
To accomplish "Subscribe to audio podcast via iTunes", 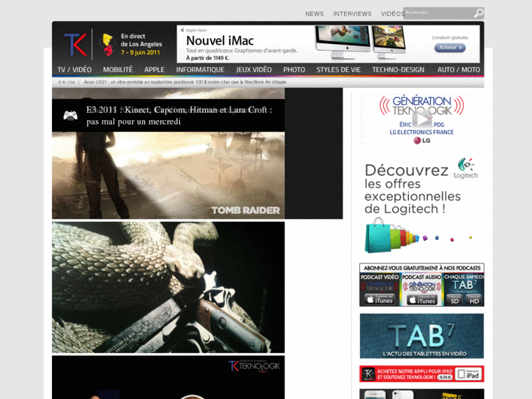I will pos(422,300).
